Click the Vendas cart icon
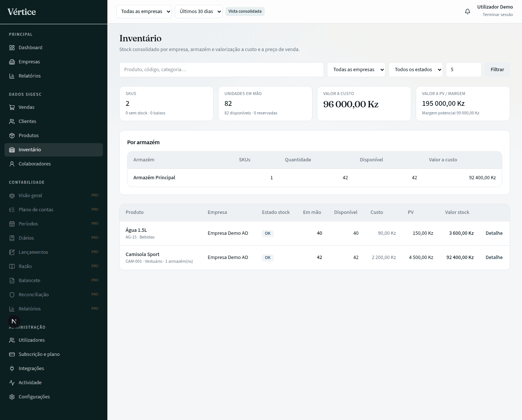522x420 pixels. click(x=12, y=107)
